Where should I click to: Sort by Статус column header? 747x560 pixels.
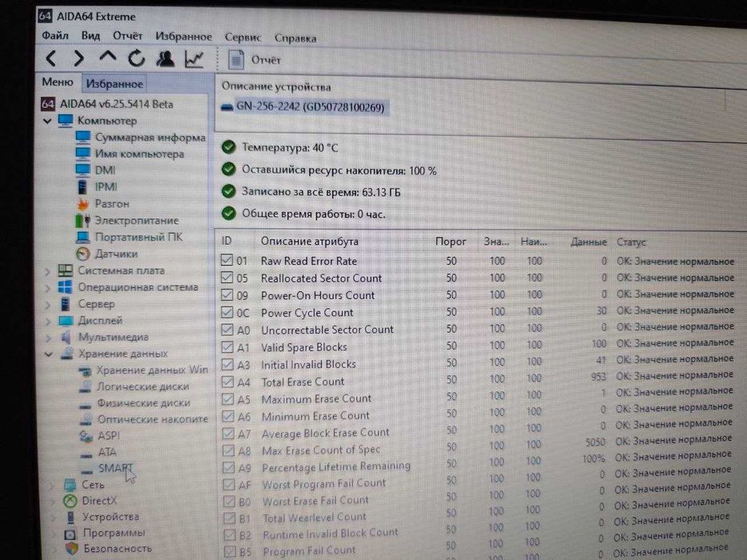pyautogui.click(x=631, y=242)
